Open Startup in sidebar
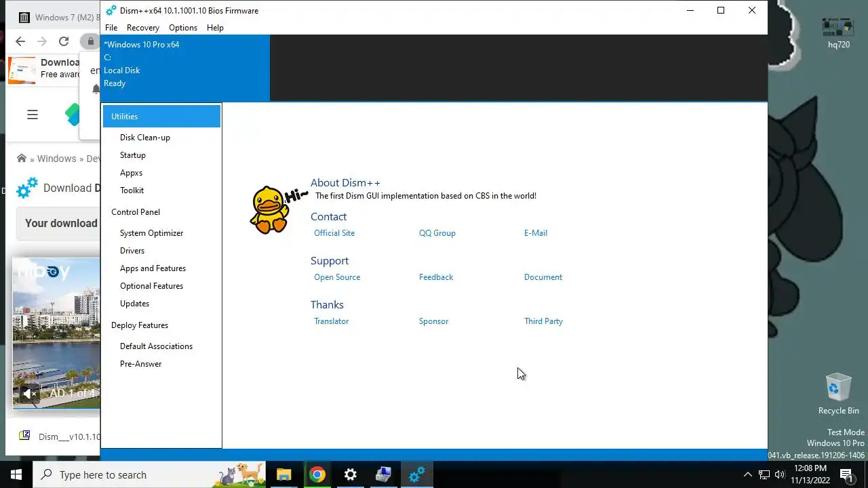 point(133,155)
